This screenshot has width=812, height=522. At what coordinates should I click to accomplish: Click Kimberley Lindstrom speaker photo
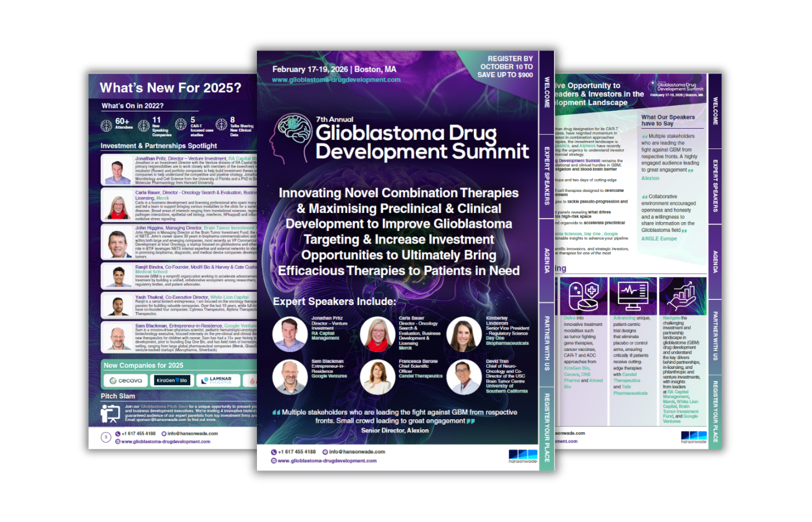pyautogui.click(x=464, y=335)
